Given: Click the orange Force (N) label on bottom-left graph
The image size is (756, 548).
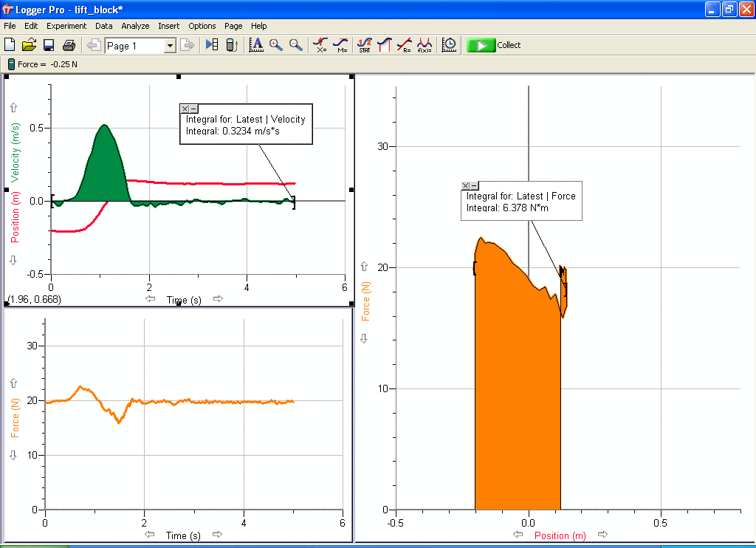Looking at the screenshot, I should tap(16, 417).
